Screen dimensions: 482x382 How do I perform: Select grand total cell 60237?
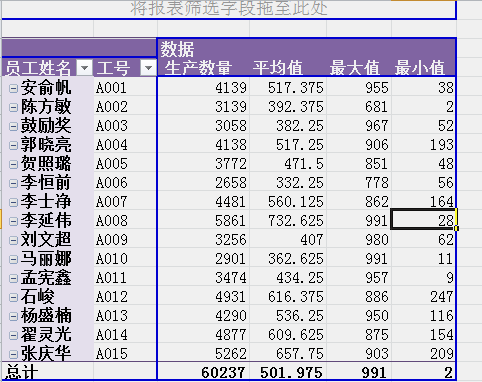203,371
